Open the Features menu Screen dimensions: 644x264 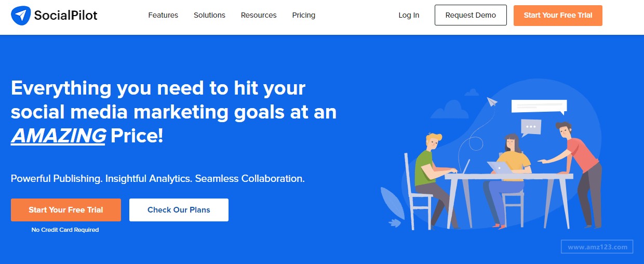pyautogui.click(x=163, y=15)
